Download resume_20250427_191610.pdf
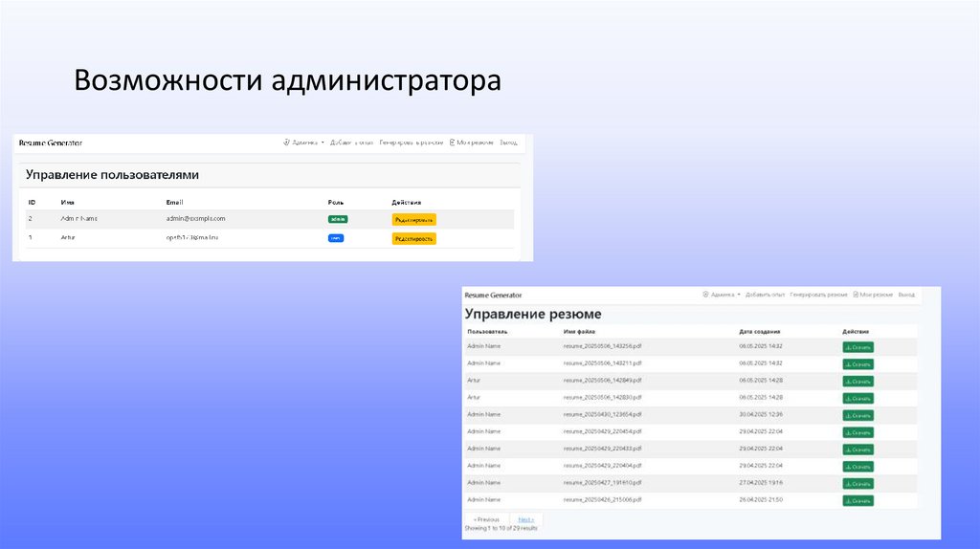The height and width of the screenshot is (549, 980). tap(858, 483)
